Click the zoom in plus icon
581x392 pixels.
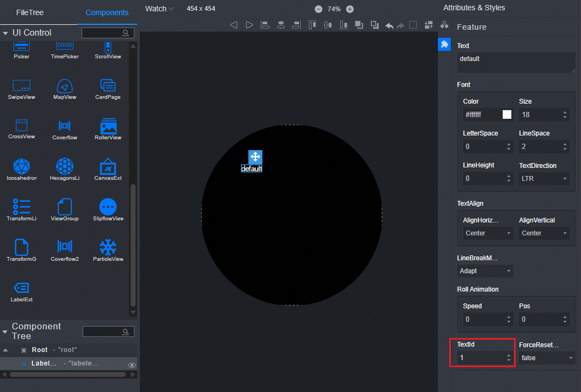pyautogui.click(x=350, y=9)
